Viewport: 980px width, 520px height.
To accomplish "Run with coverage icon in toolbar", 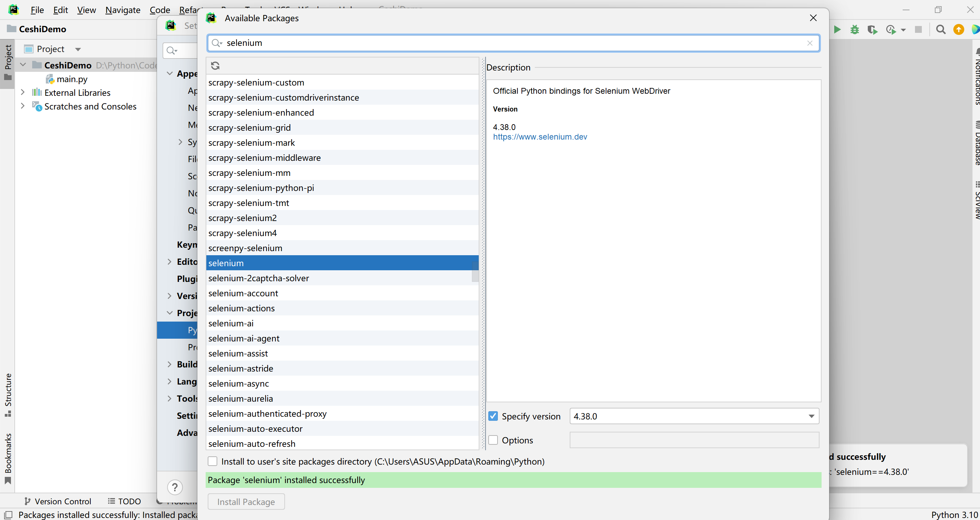I will [x=872, y=29].
